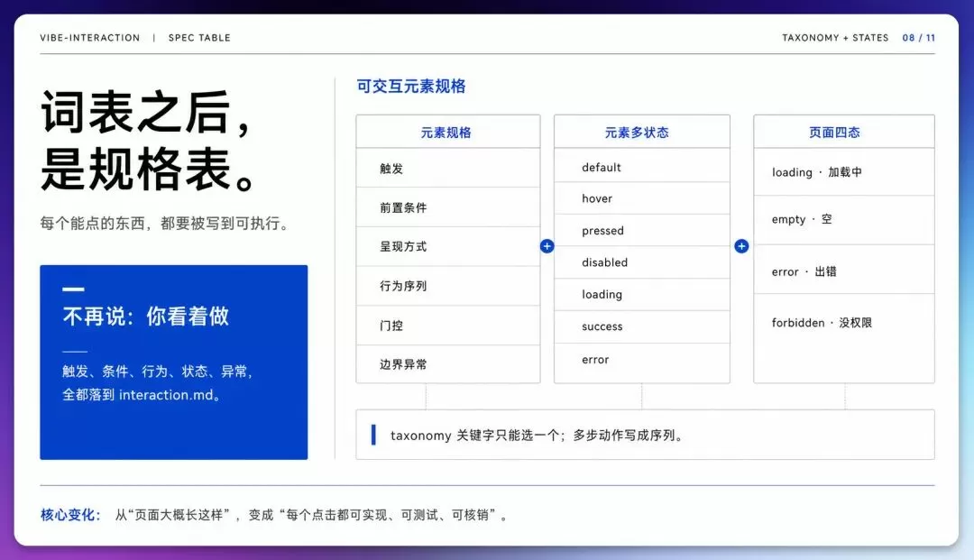Viewport: 974px width, 560px height.
Task: Select the default state row
Action: coord(642,165)
